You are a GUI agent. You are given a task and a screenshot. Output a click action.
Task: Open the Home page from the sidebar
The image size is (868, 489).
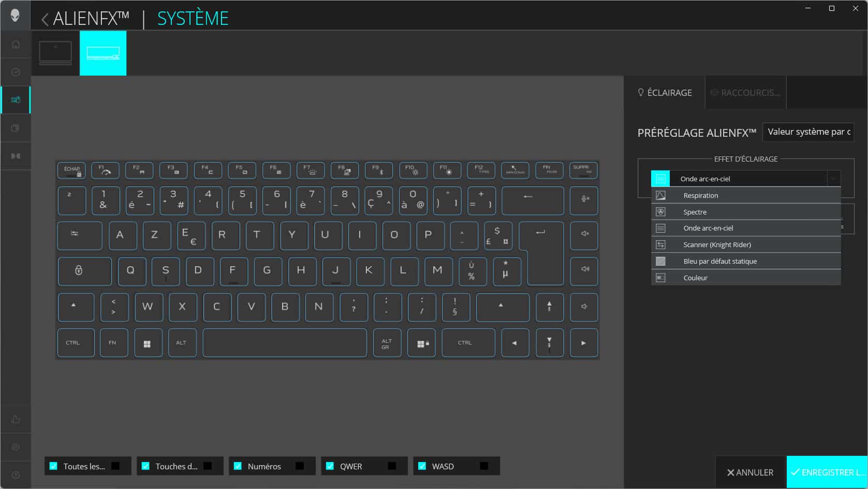click(x=16, y=45)
